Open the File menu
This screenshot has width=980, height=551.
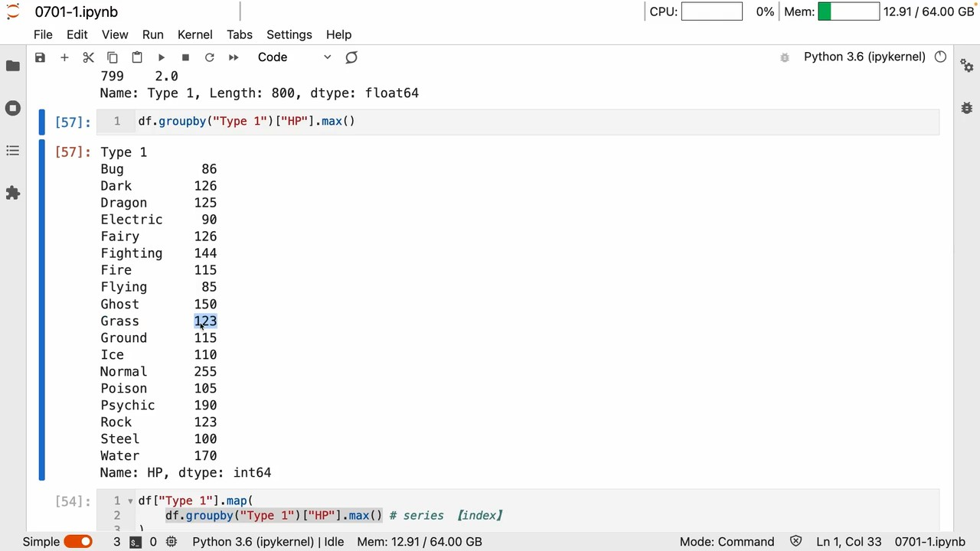pyautogui.click(x=43, y=34)
